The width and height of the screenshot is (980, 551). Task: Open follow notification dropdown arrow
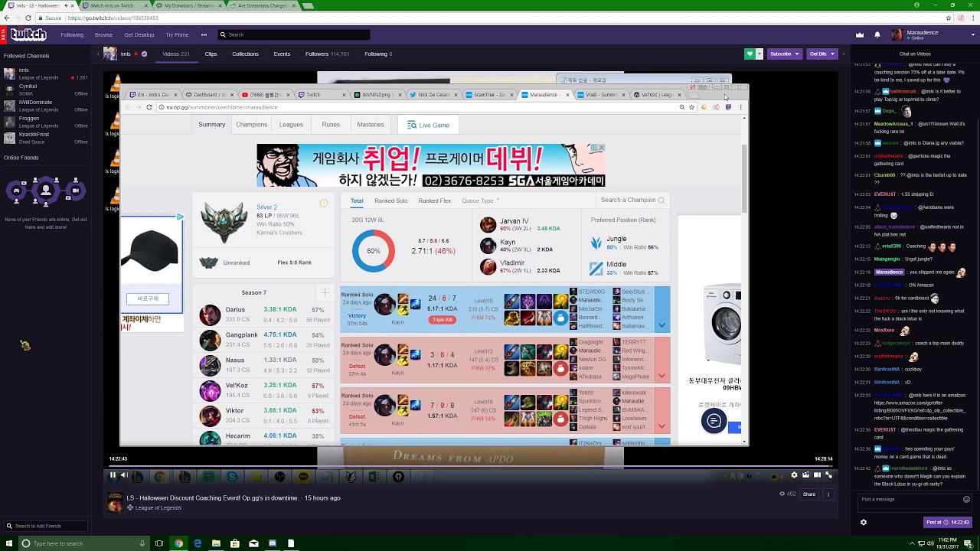point(759,54)
